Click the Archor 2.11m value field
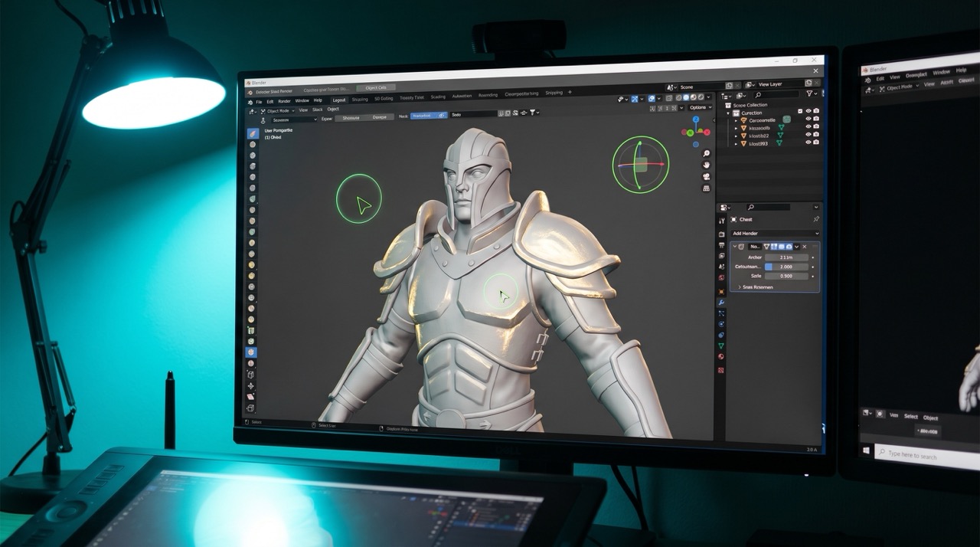The width and height of the screenshot is (980, 547). [x=786, y=257]
